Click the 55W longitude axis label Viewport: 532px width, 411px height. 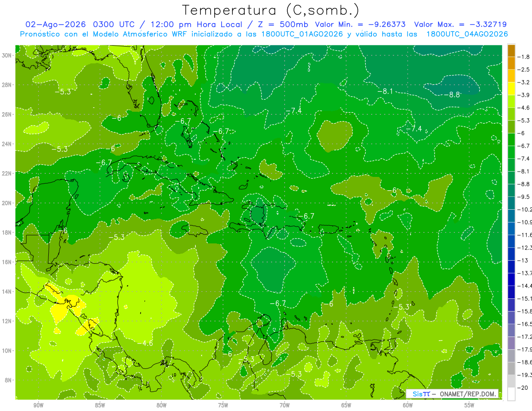(469, 405)
